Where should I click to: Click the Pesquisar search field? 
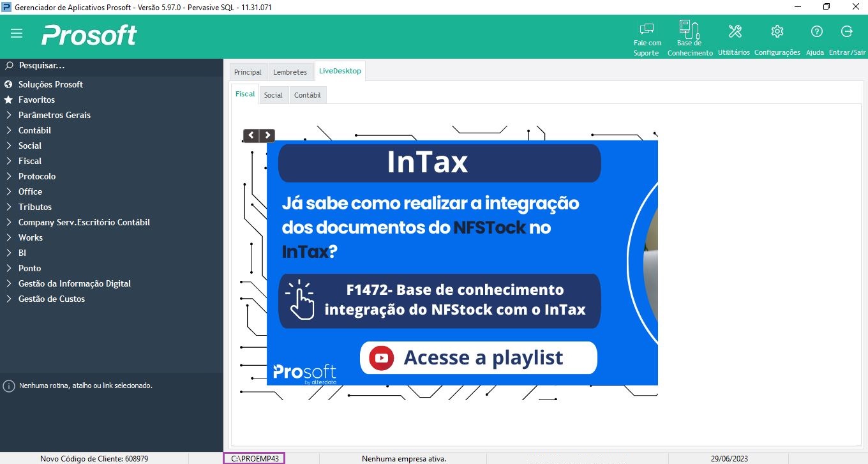click(x=112, y=65)
